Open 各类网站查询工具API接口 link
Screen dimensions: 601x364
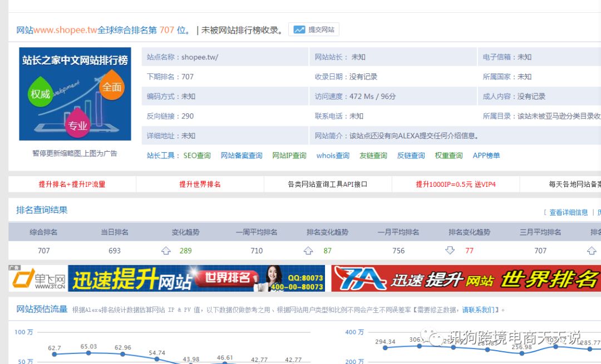click(328, 184)
